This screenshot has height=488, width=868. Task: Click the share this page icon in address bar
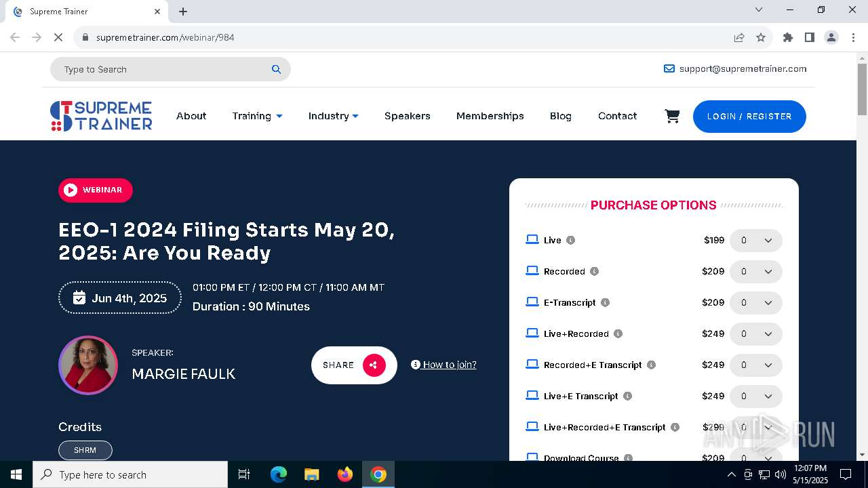coord(739,37)
